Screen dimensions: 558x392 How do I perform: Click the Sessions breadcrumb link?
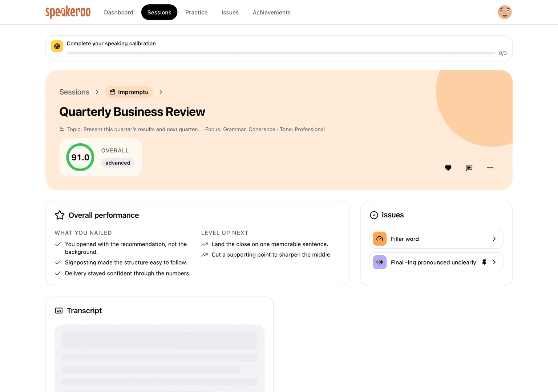click(x=74, y=92)
